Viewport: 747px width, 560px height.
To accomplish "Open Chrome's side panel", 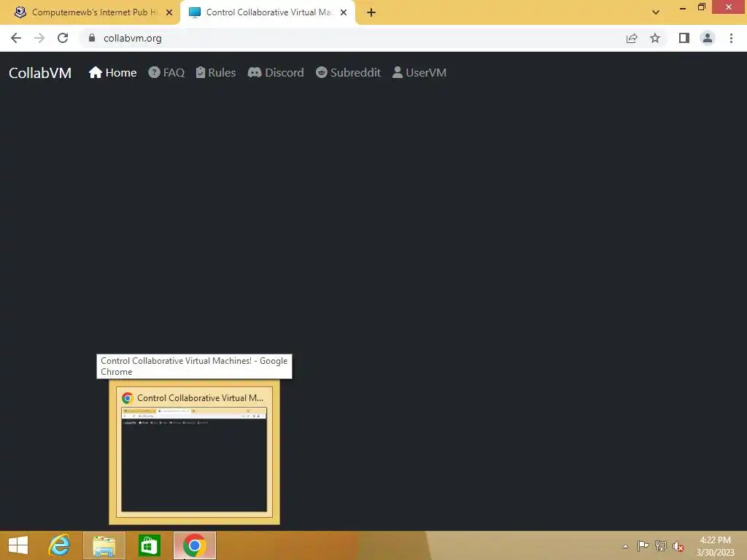I will (684, 38).
